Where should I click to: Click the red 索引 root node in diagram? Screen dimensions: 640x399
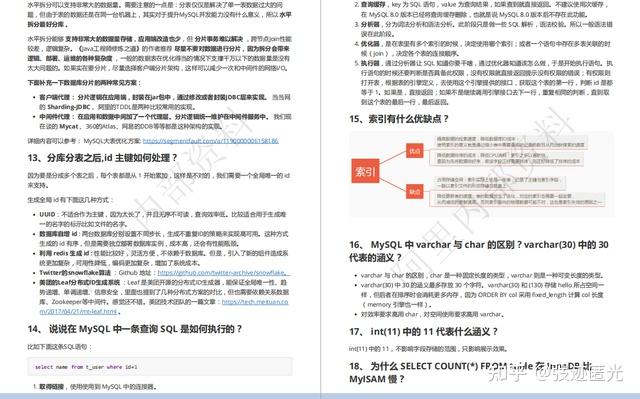pos(365,171)
